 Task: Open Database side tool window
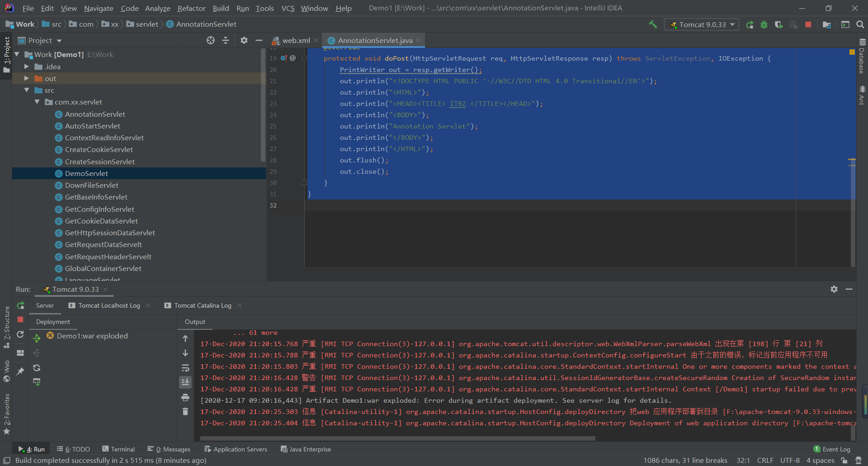(862, 56)
